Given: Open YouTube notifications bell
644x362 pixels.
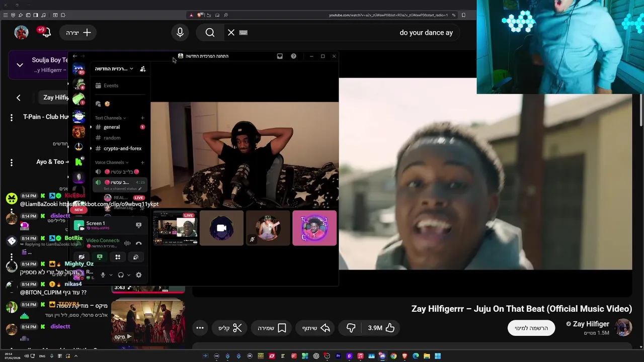Looking at the screenshot, I should 46,32.
